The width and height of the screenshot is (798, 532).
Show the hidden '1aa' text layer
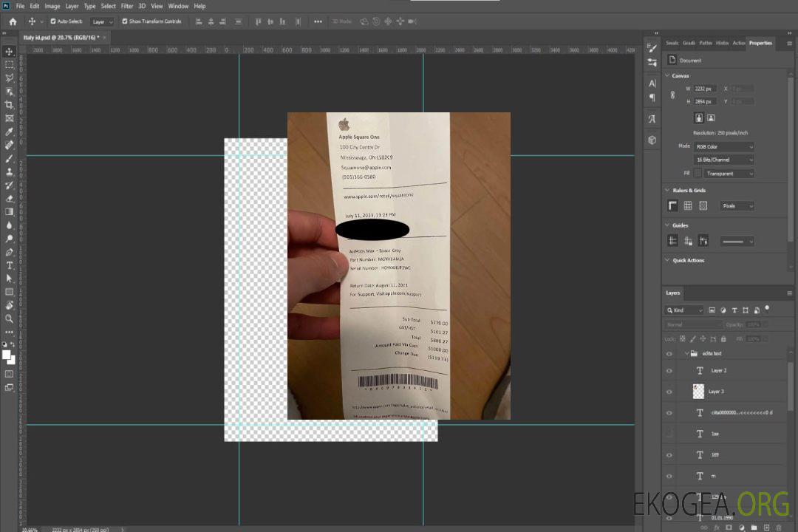(x=669, y=434)
